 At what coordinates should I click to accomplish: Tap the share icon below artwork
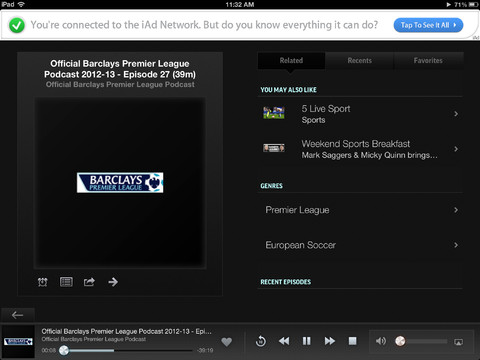coord(89,282)
